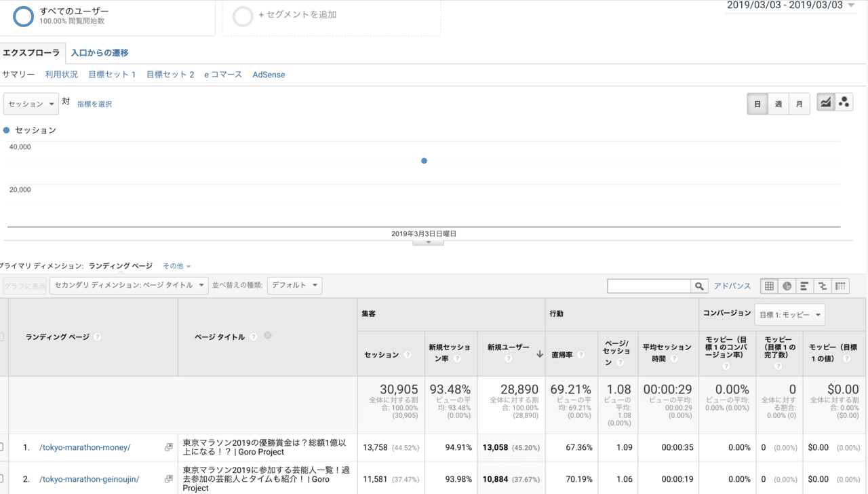Open 目標 1: モッピー conversion dropdown

tap(789, 315)
